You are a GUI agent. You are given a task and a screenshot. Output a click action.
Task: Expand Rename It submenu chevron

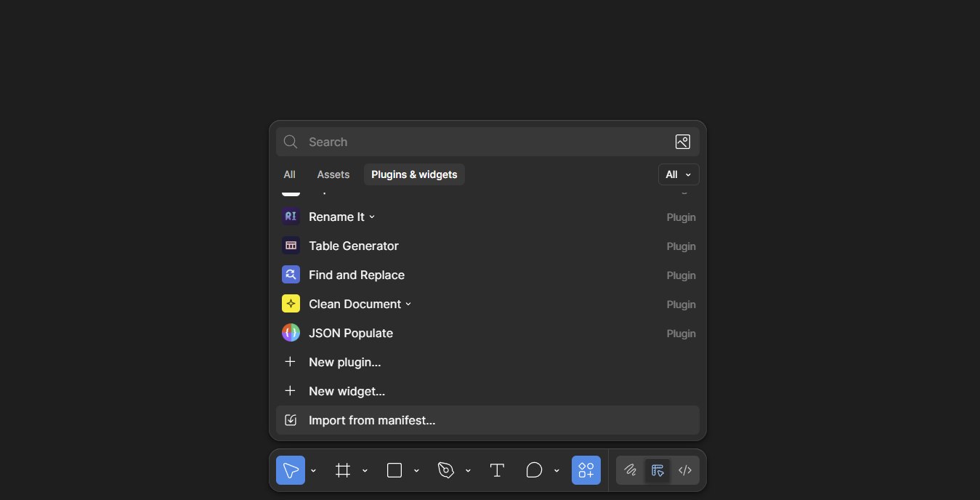[x=372, y=217]
